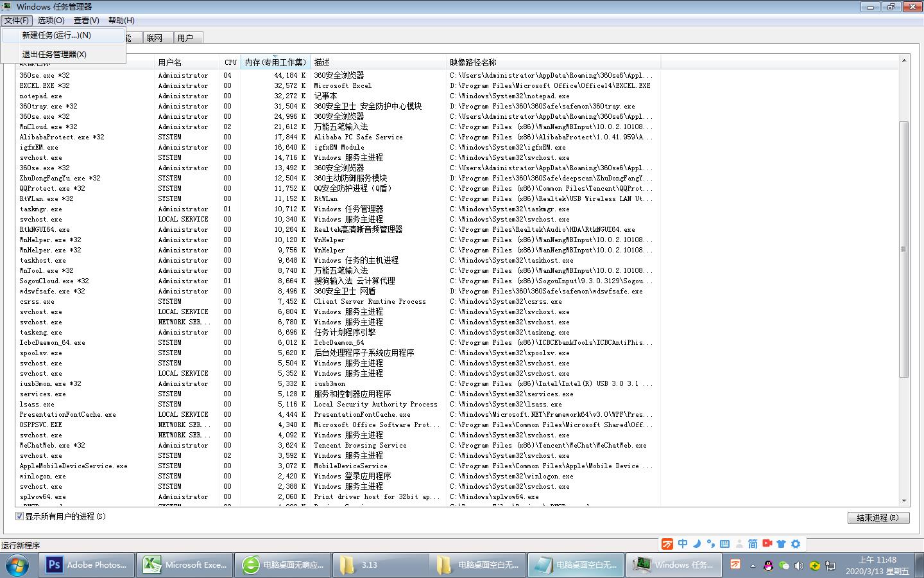Open the 电脑桌面空白无 notepad taskbar button
Image resolution: width=924 pixels, height=578 pixels.
tap(576, 565)
